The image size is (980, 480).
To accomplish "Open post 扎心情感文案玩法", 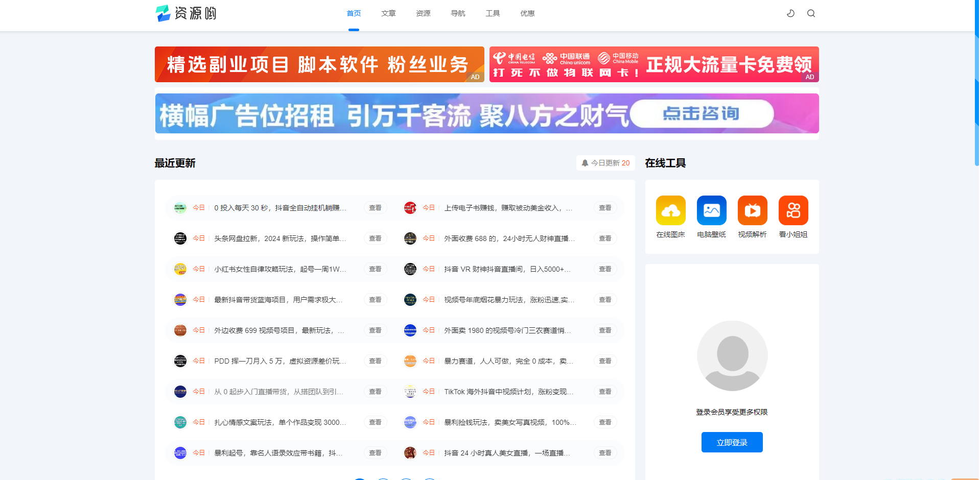I will [280, 422].
